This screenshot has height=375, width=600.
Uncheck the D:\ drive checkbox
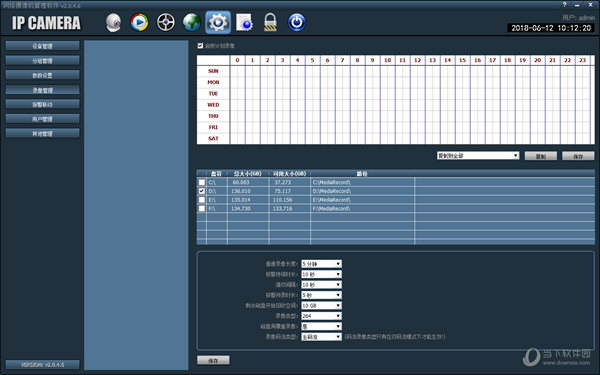coord(202,191)
